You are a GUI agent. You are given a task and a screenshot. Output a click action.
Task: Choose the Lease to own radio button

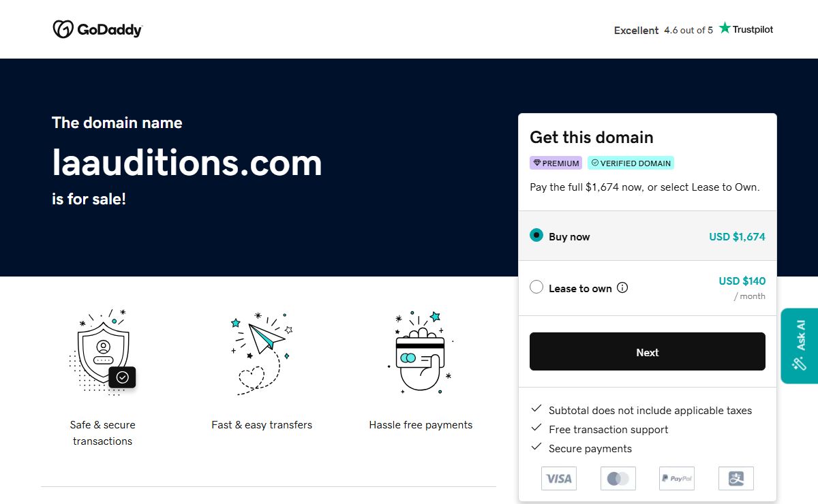(x=536, y=287)
